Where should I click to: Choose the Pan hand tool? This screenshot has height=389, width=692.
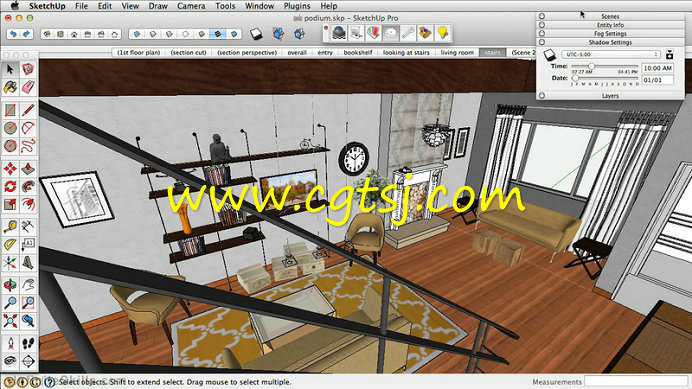[28, 285]
